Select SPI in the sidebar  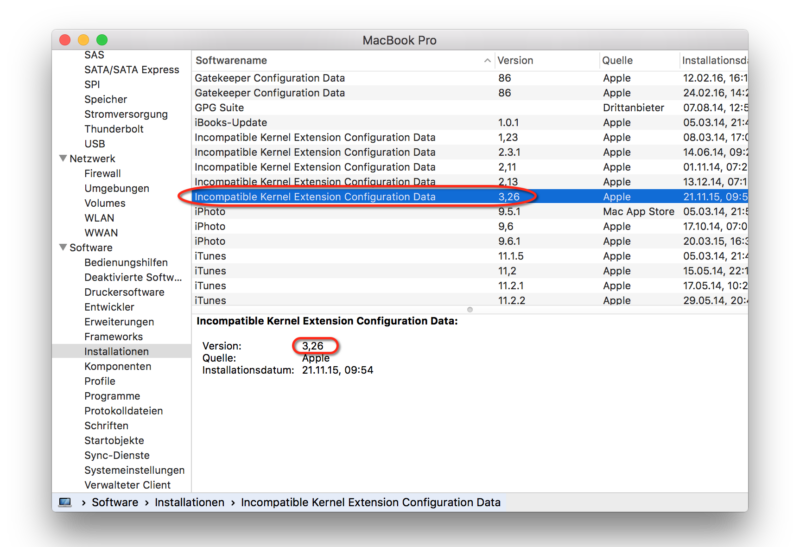pos(92,84)
